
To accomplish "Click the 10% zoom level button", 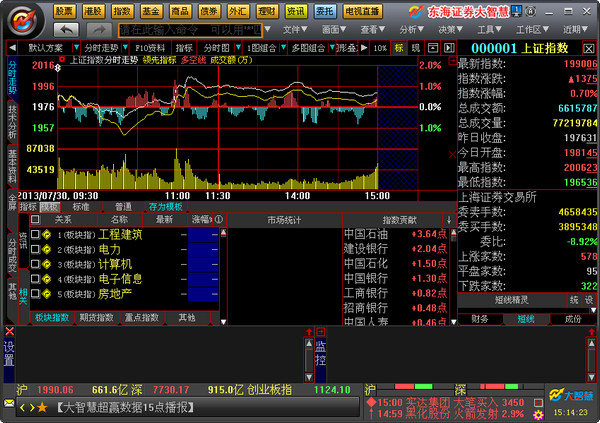I will [x=380, y=48].
